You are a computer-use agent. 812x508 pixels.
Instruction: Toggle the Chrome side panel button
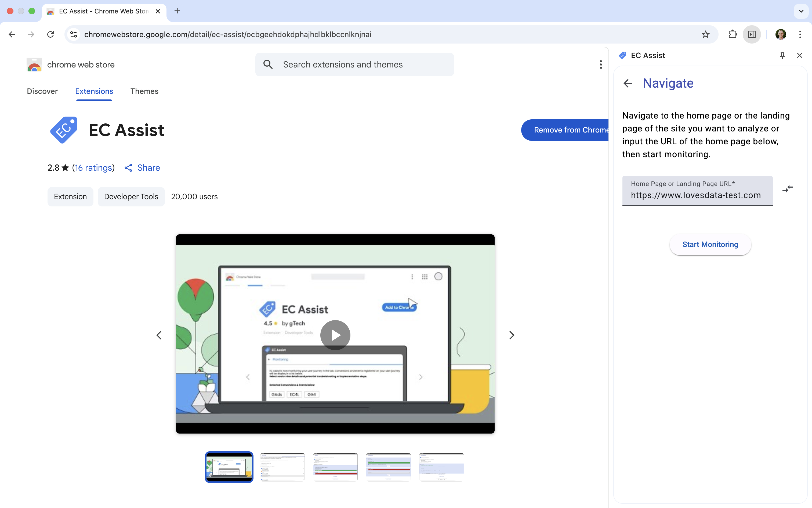(x=752, y=34)
